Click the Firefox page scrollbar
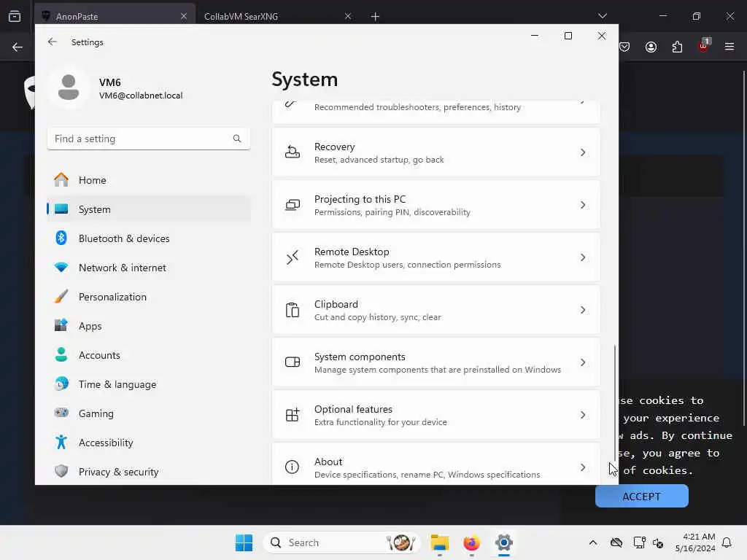Viewport: 747px width, 560px height. click(743, 248)
